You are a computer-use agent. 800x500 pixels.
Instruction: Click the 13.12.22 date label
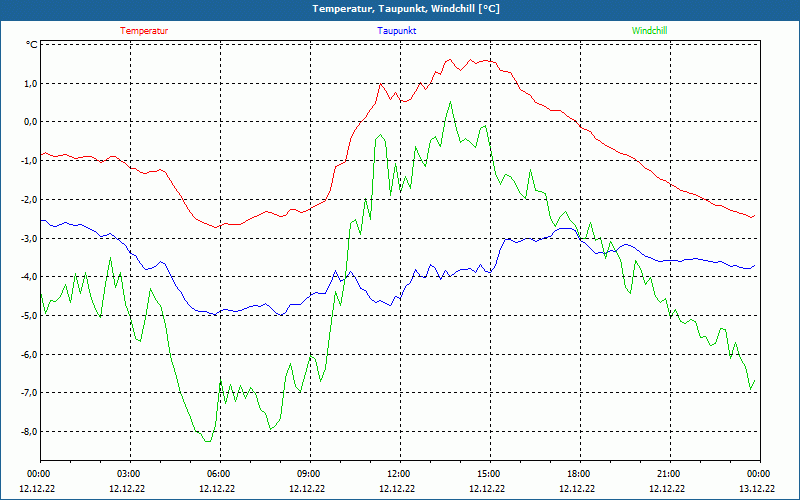tap(757, 488)
